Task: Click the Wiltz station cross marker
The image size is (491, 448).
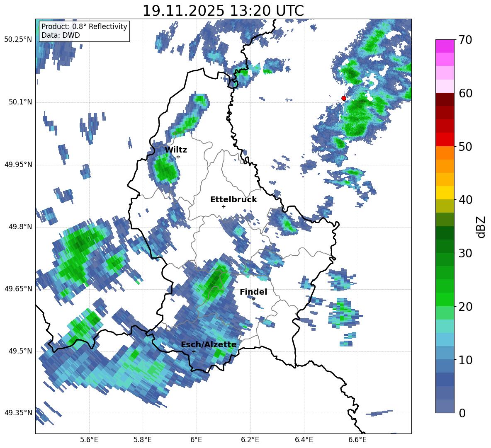Action: coord(178,157)
